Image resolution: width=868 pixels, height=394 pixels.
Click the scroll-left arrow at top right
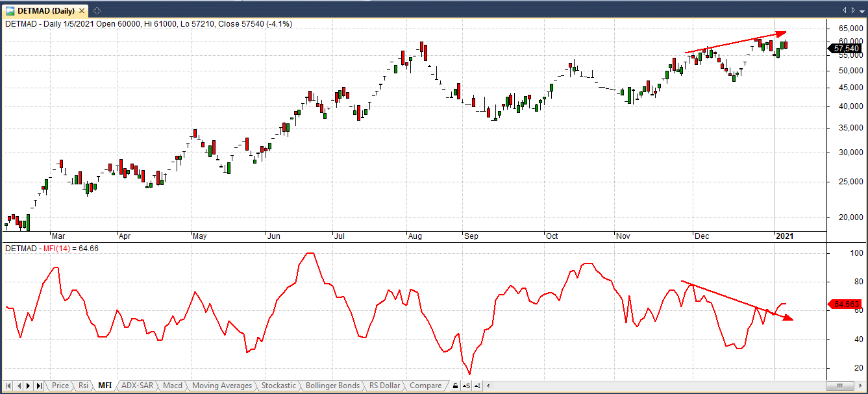tap(844, 10)
